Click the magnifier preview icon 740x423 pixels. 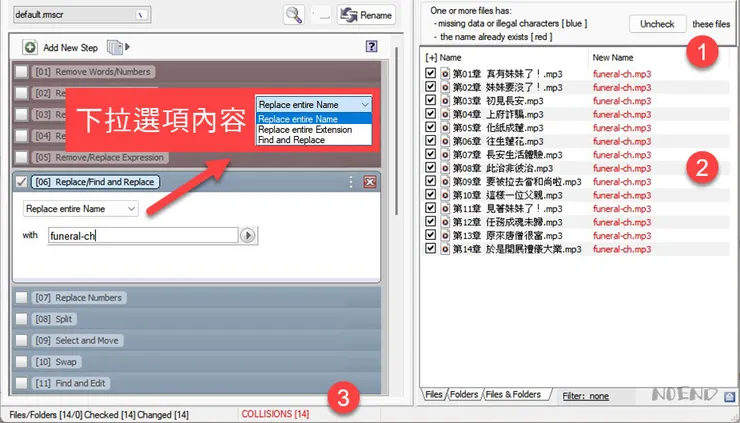(x=294, y=15)
